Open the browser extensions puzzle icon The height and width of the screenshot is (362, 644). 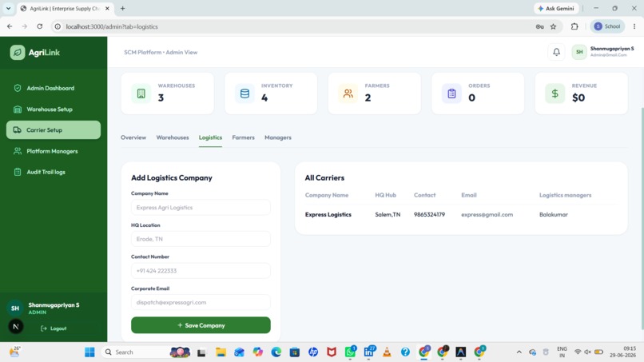click(574, 26)
